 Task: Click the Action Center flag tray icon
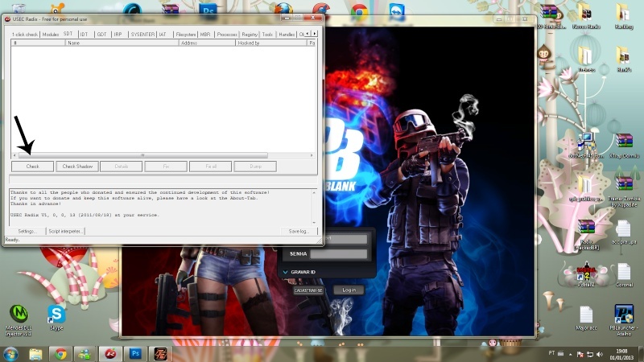580,354
